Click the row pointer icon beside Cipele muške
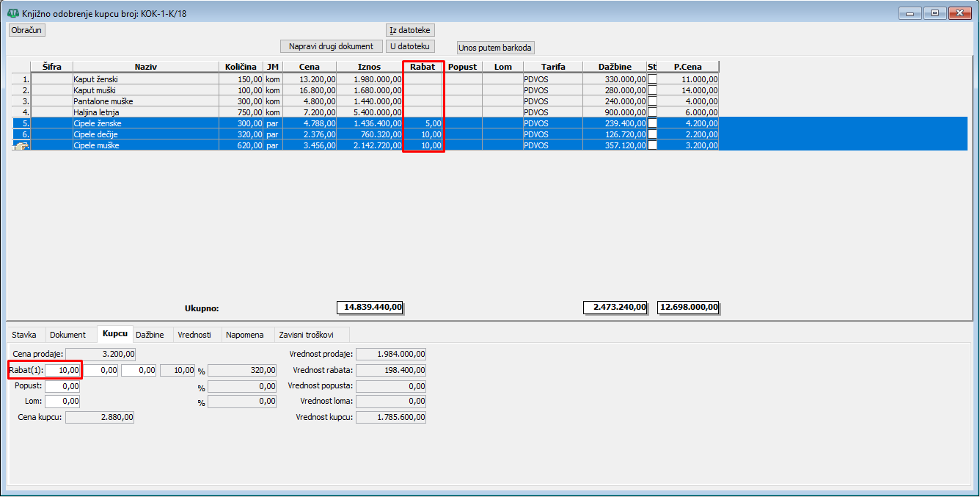Screen dimensions: 980x497 tap(21, 146)
